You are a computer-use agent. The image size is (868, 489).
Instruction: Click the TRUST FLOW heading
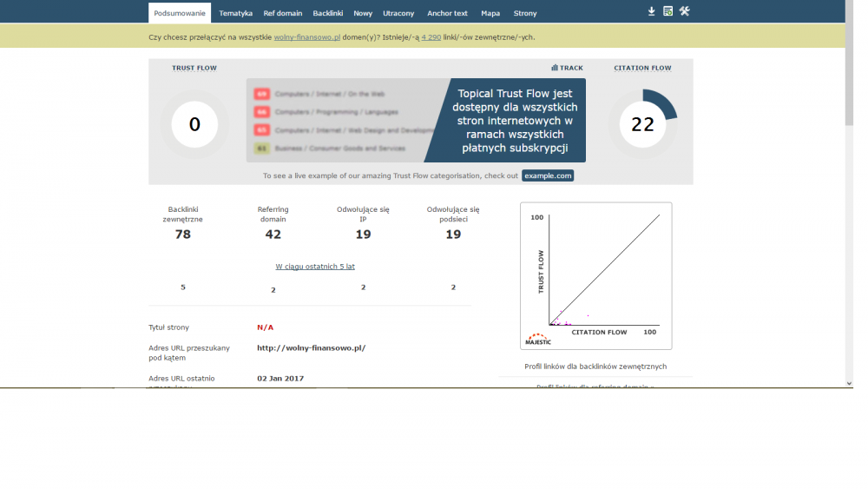click(194, 68)
